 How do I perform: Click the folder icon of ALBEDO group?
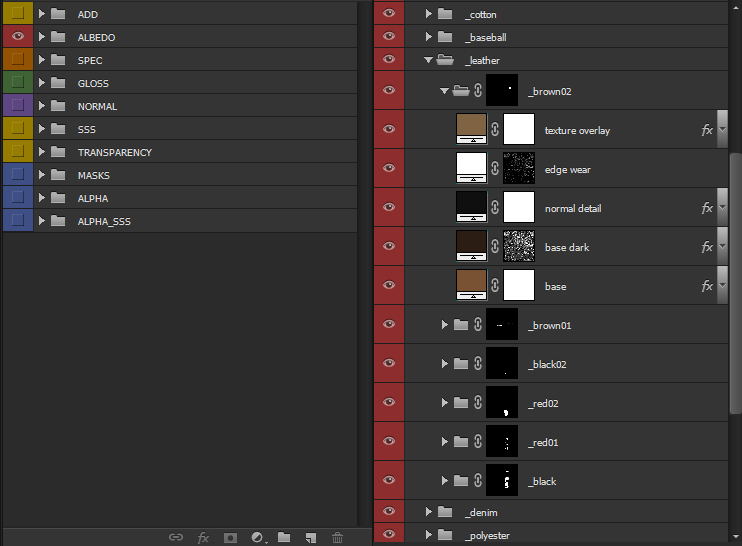58,36
